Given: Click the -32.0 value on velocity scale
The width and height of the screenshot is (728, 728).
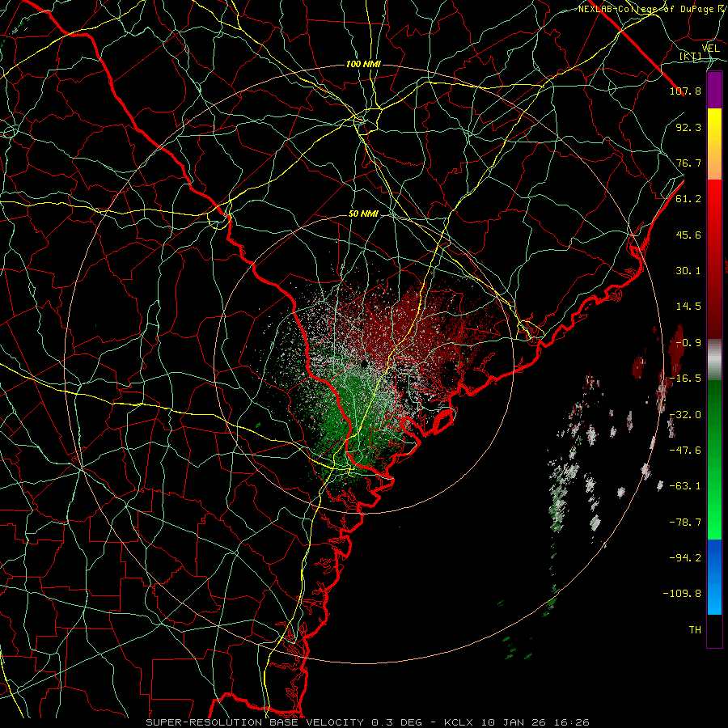Looking at the screenshot, I should [685, 415].
